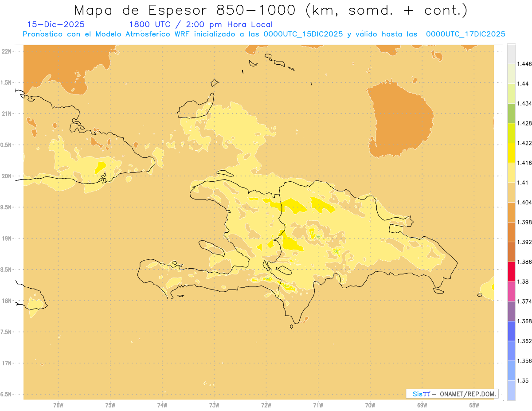The height and width of the screenshot is (411, 532).
Task: Pick the red colorbar swatch between 1.38 and 1.386
Action: tap(511, 271)
